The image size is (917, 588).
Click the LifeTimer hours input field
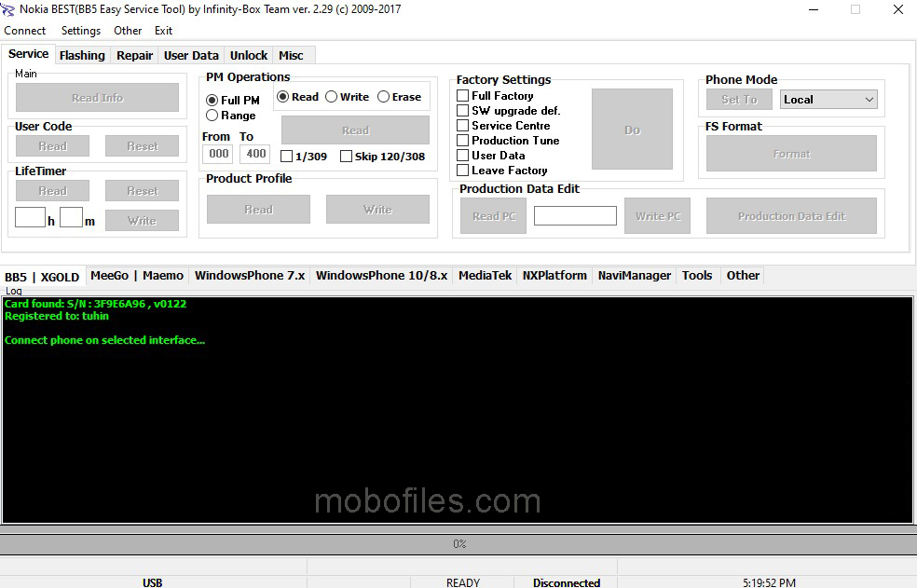(30, 217)
